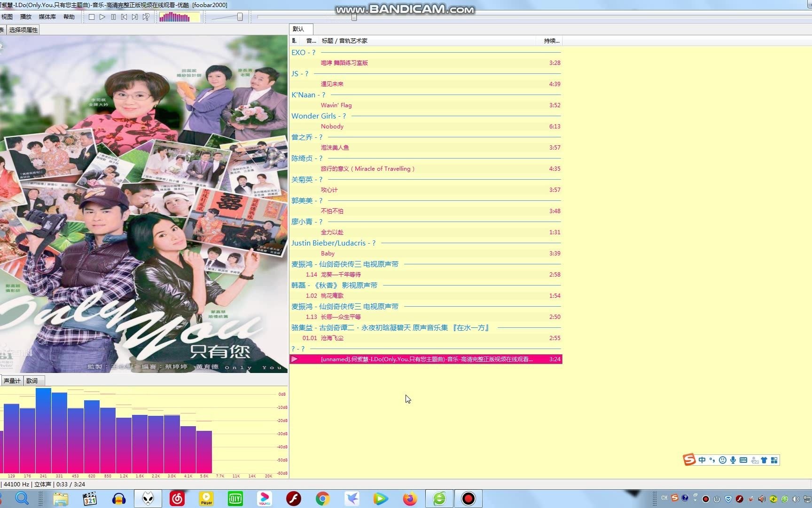Click the currently playing 何紫慧 I.Do track row
This screenshot has width=812, height=508.
point(426,359)
